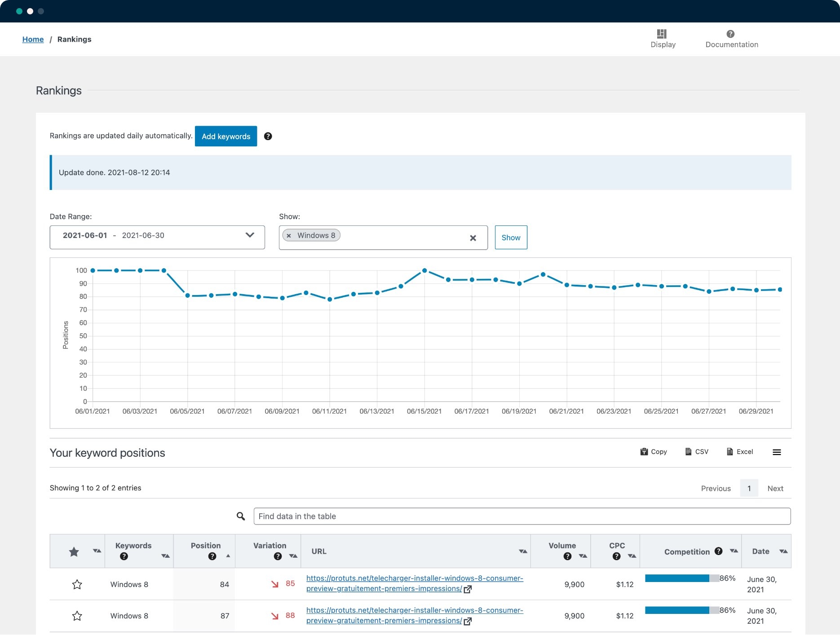Viewport: 840px width, 635px height.
Task: Open the URL column filter dropdown
Action: pyautogui.click(x=522, y=551)
